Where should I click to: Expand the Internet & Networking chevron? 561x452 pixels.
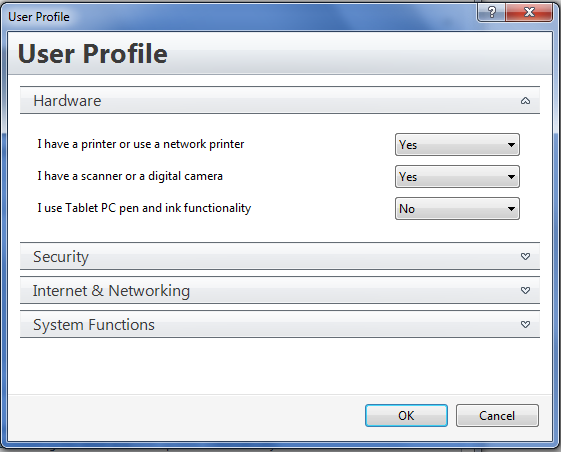point(525,290)
